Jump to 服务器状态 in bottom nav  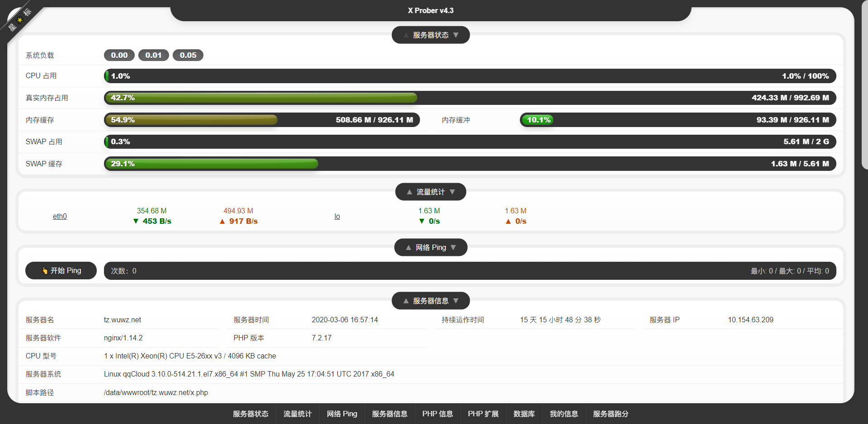point(250,414)
